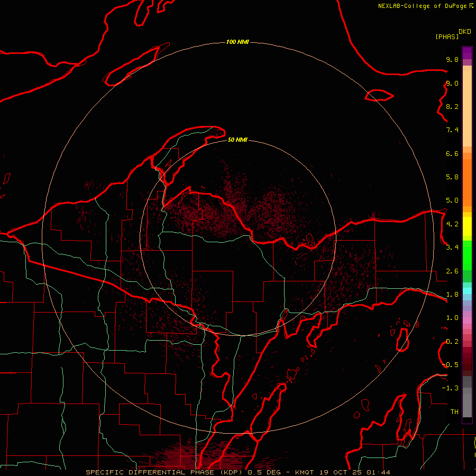Click the 01:44 timestamp
This screenshot has width=476, height=476.
coord(378,472)
